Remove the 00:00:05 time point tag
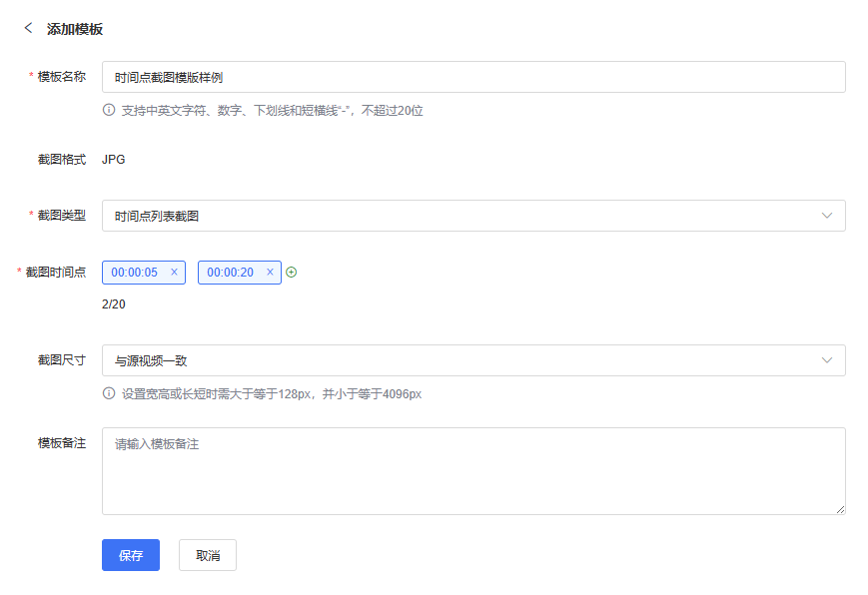The height and width of the screenshot is (595, 868). point(174,272)
